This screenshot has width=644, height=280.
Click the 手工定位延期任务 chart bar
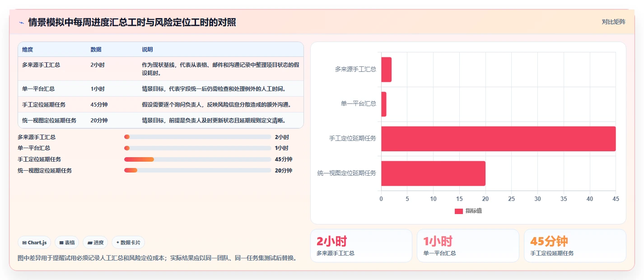click(499, 139)
